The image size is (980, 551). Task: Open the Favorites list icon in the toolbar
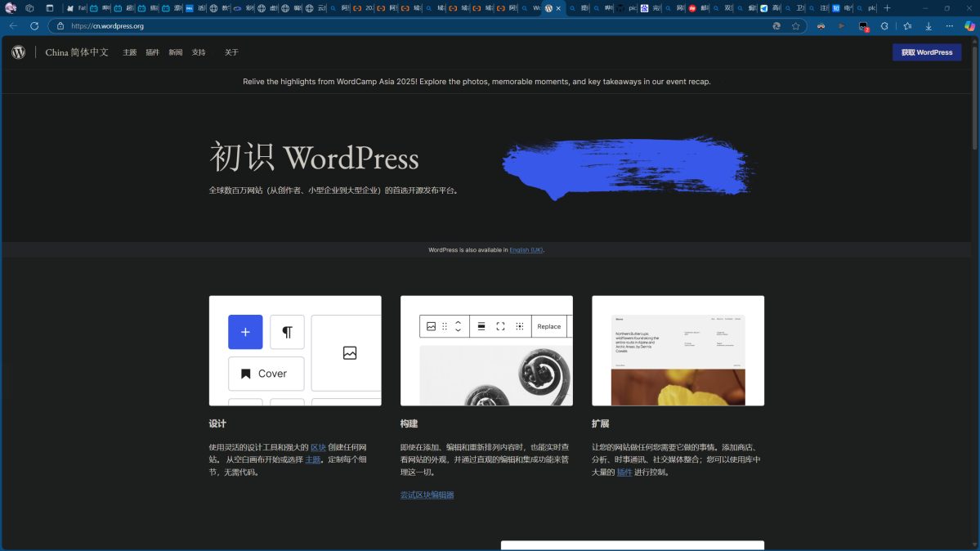pos(907,26)
